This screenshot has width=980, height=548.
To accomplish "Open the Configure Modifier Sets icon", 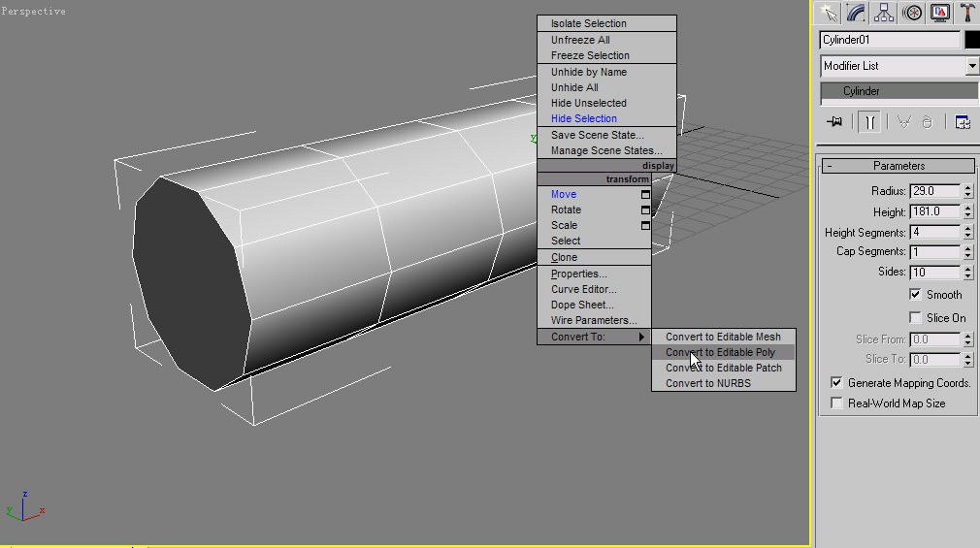I will [963, 122].
